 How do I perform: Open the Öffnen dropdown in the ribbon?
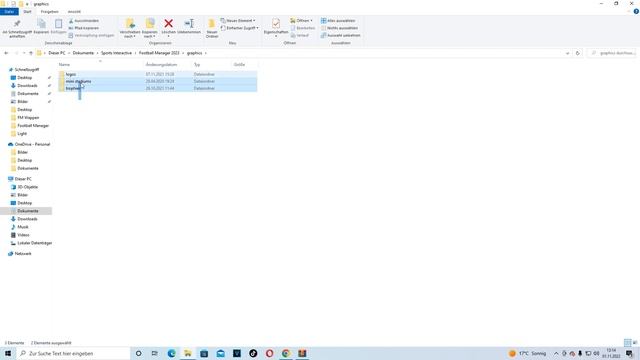(301, 20)
